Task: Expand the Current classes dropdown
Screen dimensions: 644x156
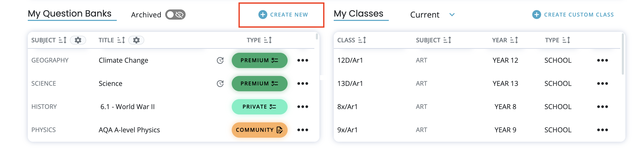Action: click(452, 15)
